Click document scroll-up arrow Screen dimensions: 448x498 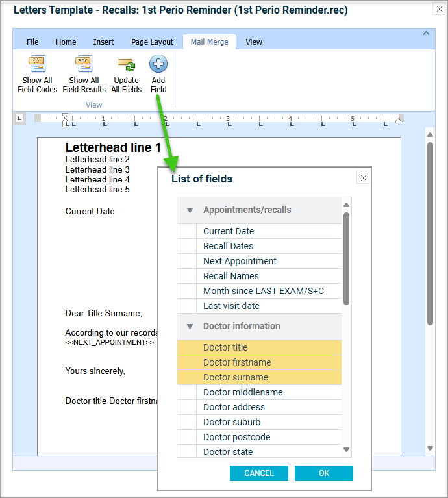tap(430, 134)
